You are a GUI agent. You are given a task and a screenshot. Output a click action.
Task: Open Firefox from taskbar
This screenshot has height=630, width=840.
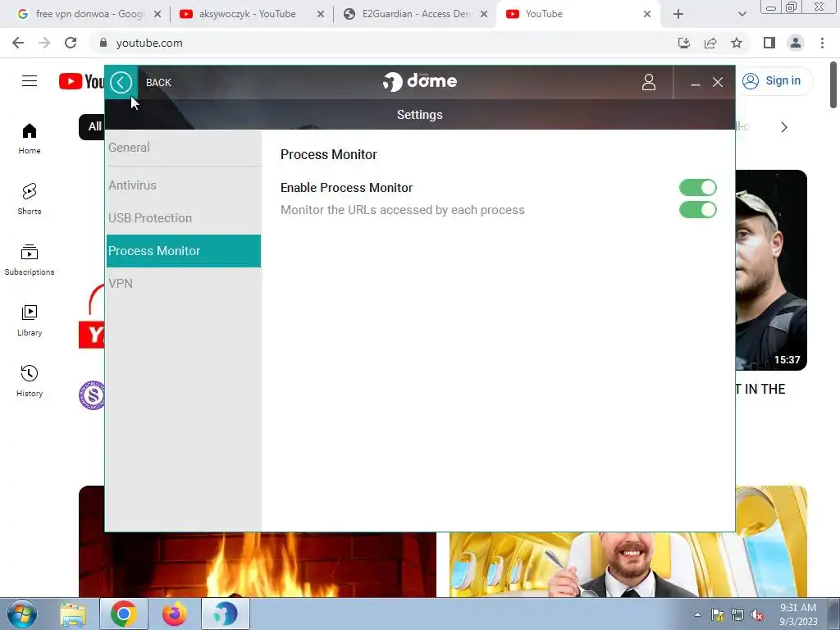pos(175,614)
